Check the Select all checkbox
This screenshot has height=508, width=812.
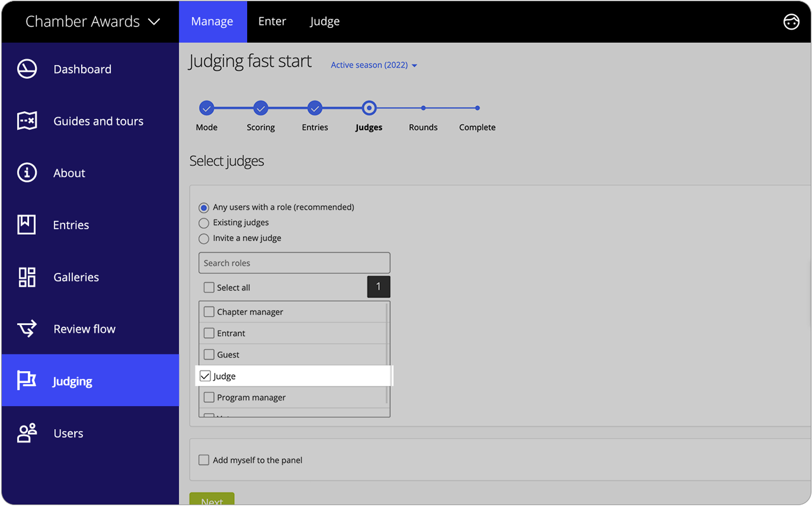coord(209,287)
